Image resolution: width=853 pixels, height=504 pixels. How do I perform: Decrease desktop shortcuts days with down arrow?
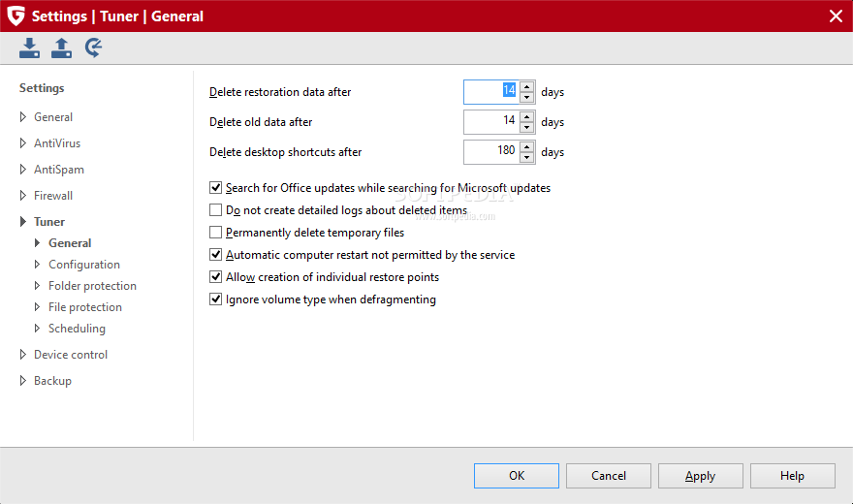coord(527,157)
